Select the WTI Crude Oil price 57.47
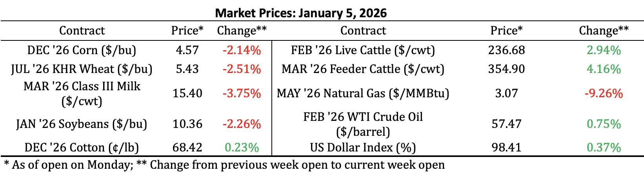Image resolution: width=644 pixels, height=186 pixels. [x=506, y=124]
